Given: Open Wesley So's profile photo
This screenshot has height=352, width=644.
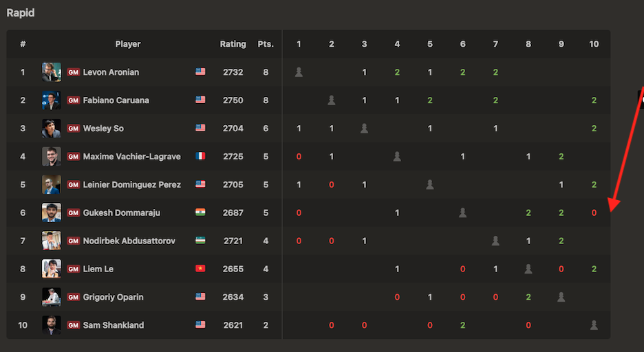Looking at the screenshot, I should [52, 129].
